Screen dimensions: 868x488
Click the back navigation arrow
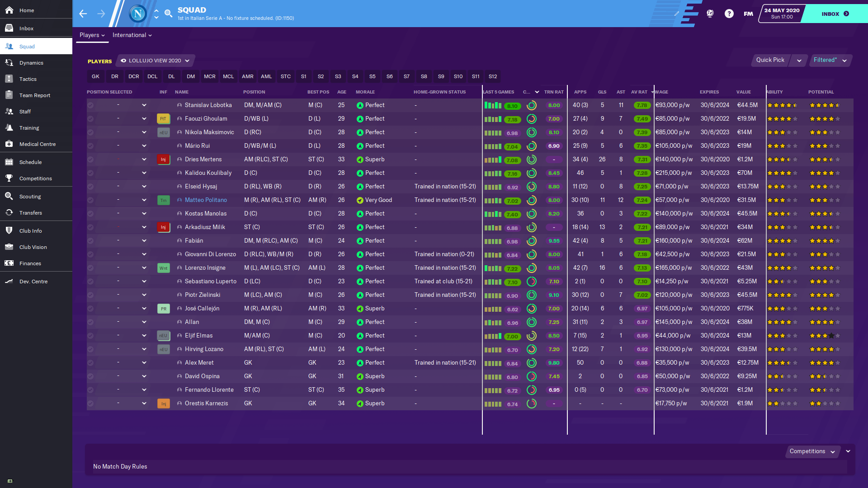tap(83, 14)
